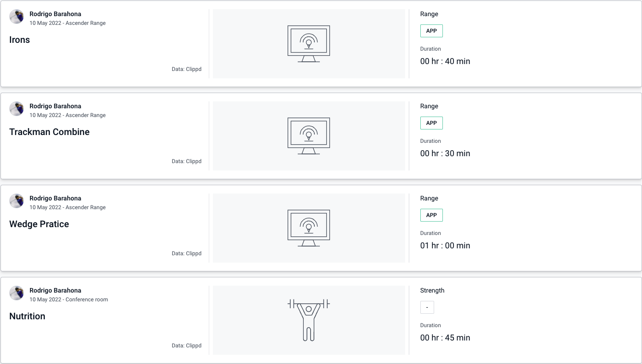Click the 01 hr : 00 min duration
Screen dimensions: 642x364
click(445, 246)
